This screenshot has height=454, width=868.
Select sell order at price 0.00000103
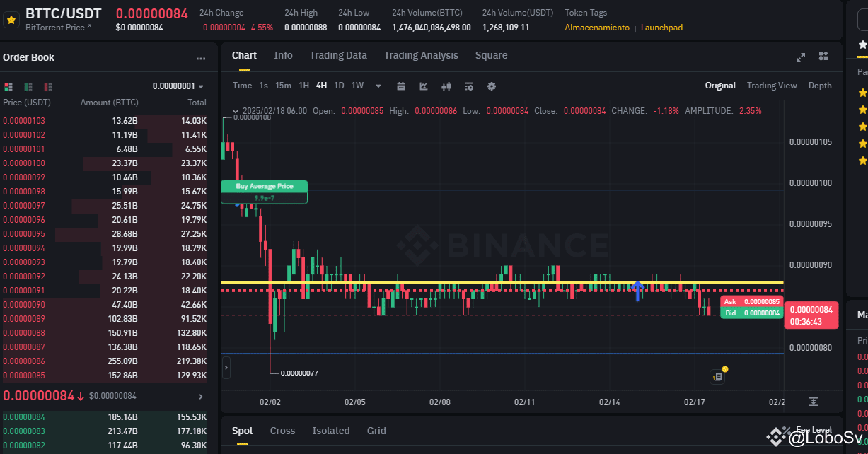pyautogui.click(x=106, y=121)
